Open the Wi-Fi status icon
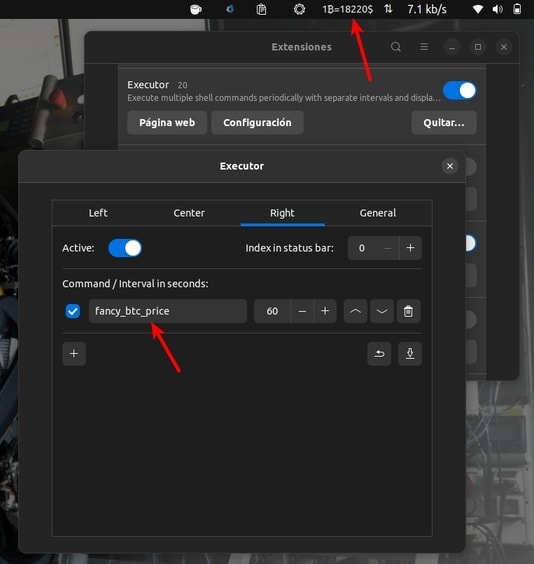The height and width of the screenshot is (564, 534). point(478,9)
